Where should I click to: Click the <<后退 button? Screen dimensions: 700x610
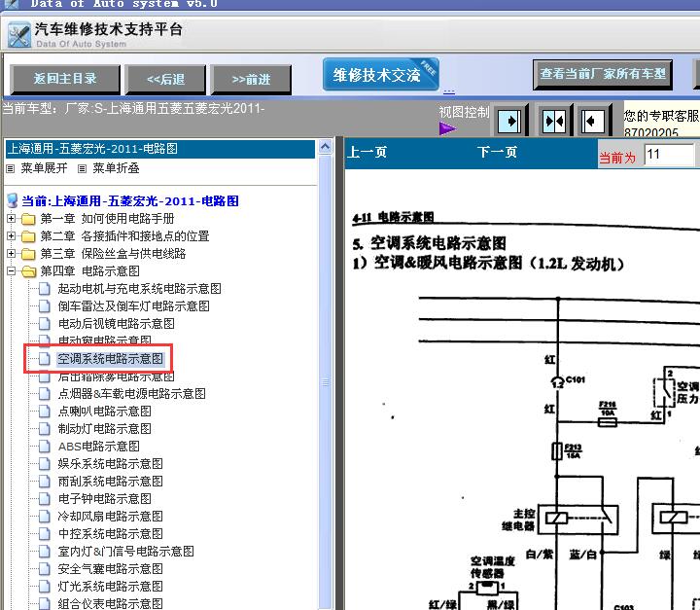[x=166, y=80]
